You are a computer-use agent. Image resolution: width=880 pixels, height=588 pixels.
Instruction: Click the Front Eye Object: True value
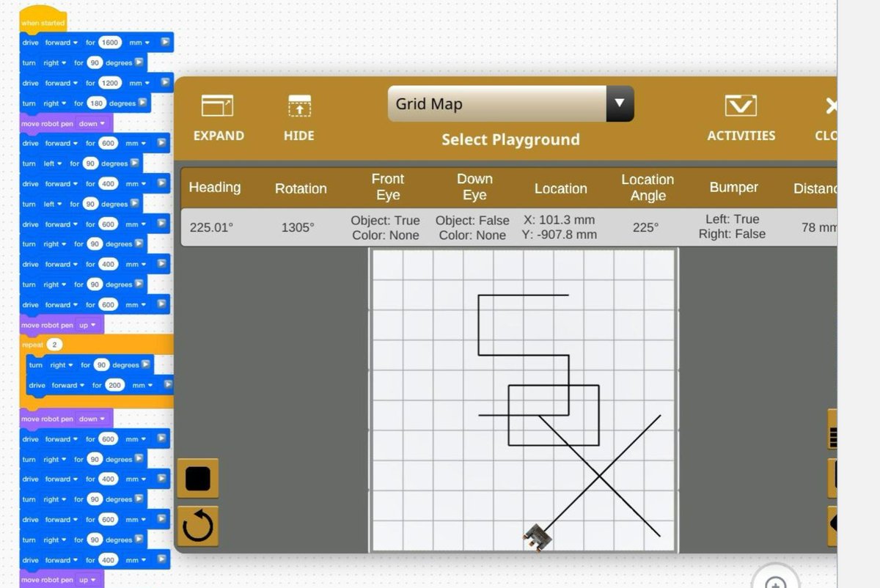385,220
